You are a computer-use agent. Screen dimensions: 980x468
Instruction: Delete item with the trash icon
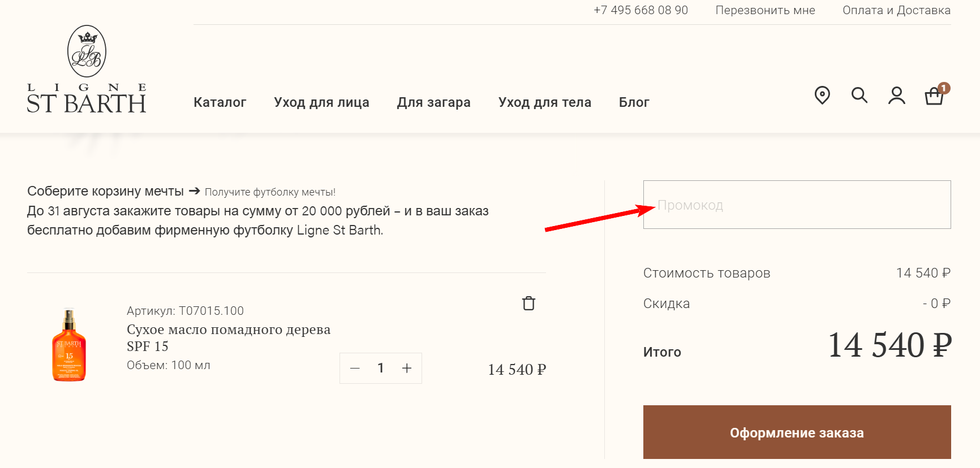coord(528,304)
